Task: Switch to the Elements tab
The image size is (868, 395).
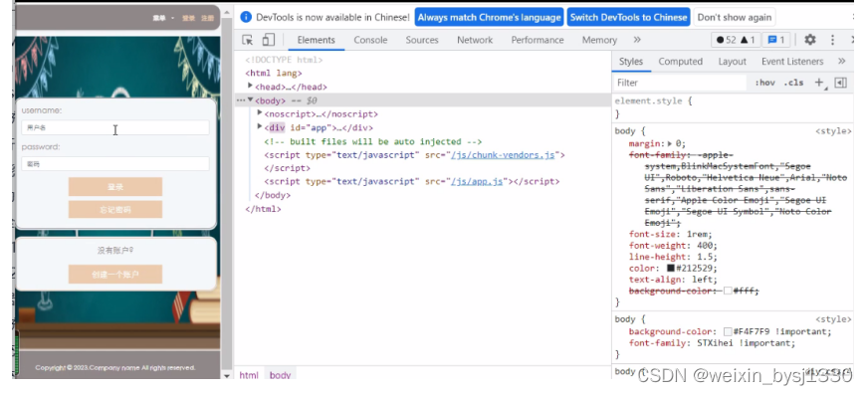Action: [317, 40]
